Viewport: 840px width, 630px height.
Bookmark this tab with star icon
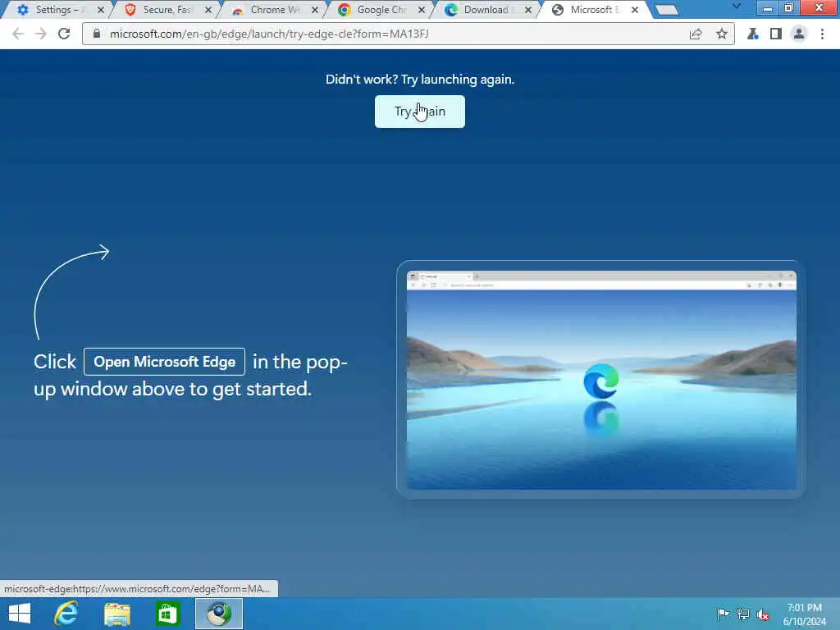(x=722, y=34)
